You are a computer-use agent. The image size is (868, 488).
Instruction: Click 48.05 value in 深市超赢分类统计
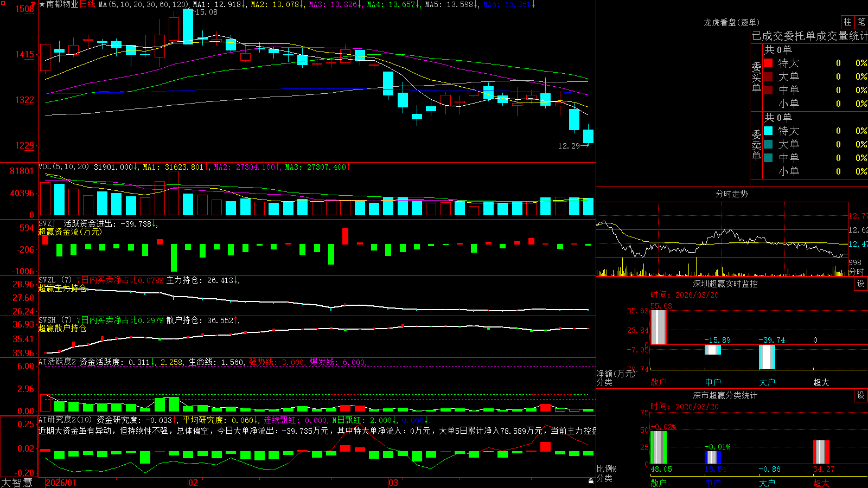(661, 469)
